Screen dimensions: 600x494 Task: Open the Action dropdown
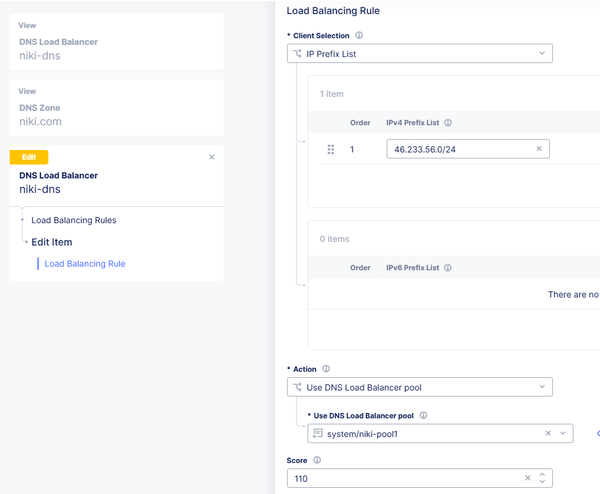(419, 387)
